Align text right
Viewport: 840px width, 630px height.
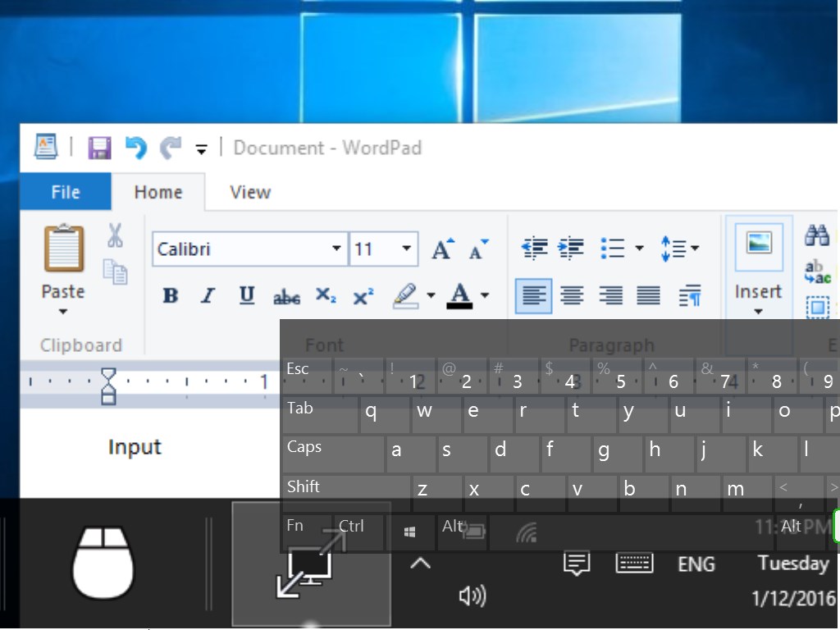[610, 295]
